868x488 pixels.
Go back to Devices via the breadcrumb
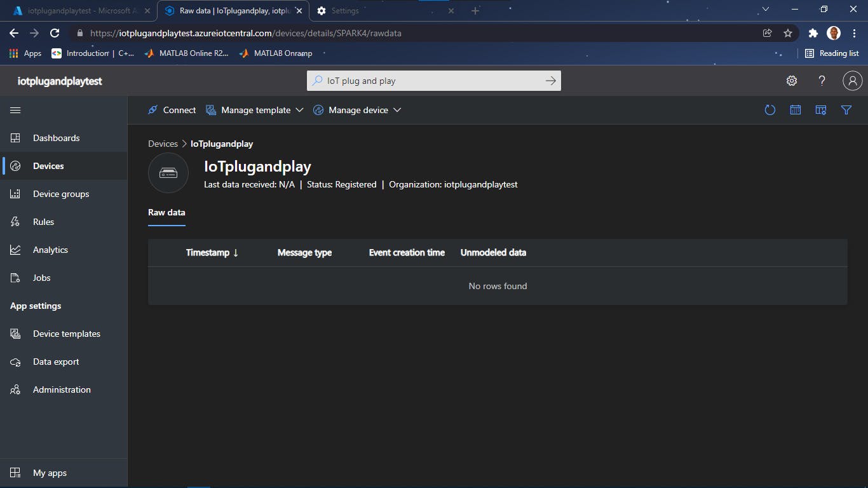(163, 144)
